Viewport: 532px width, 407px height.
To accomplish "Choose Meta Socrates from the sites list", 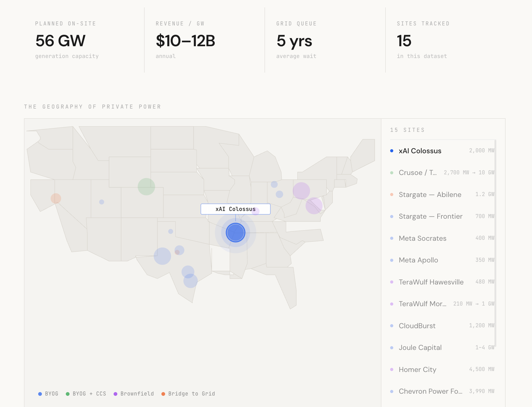I will pos(442,238).
